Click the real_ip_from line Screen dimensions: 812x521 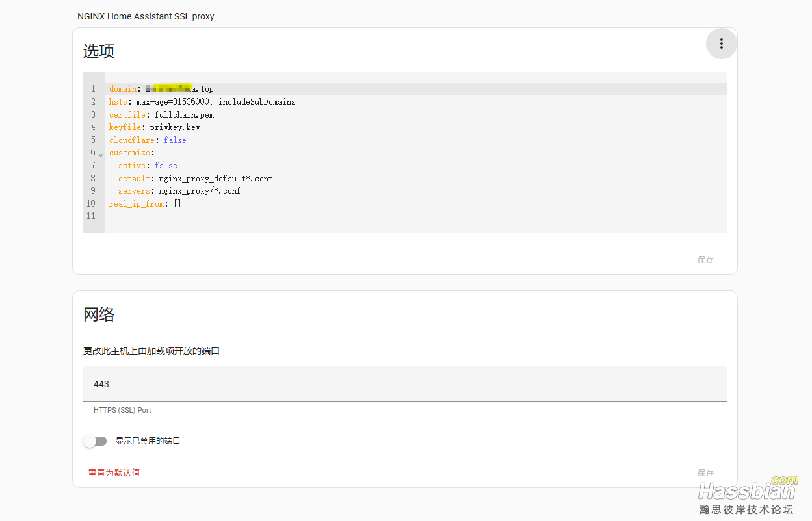click(x=145, y=203)
